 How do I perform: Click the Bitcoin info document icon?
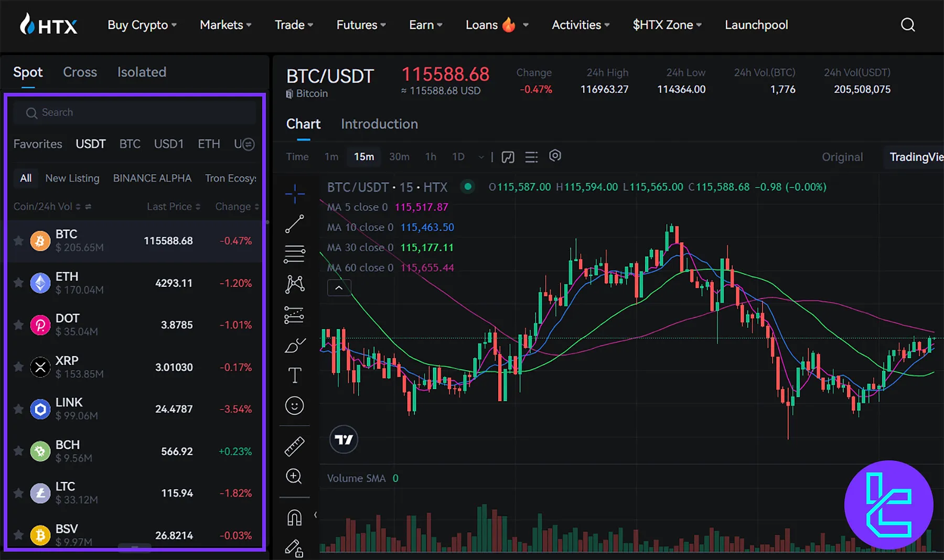(x=289, y=94)
